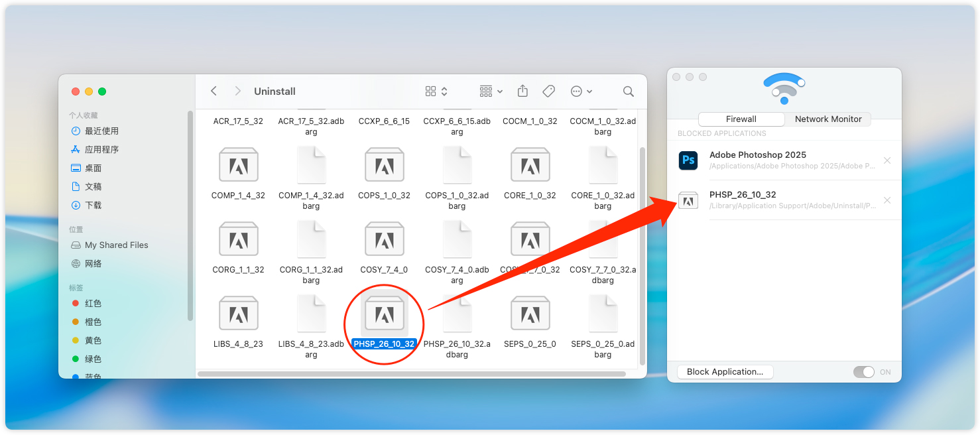The image size is (980, 435).
Task: Select the CORE_1_0_32 package icon
Action: (530, 165)
